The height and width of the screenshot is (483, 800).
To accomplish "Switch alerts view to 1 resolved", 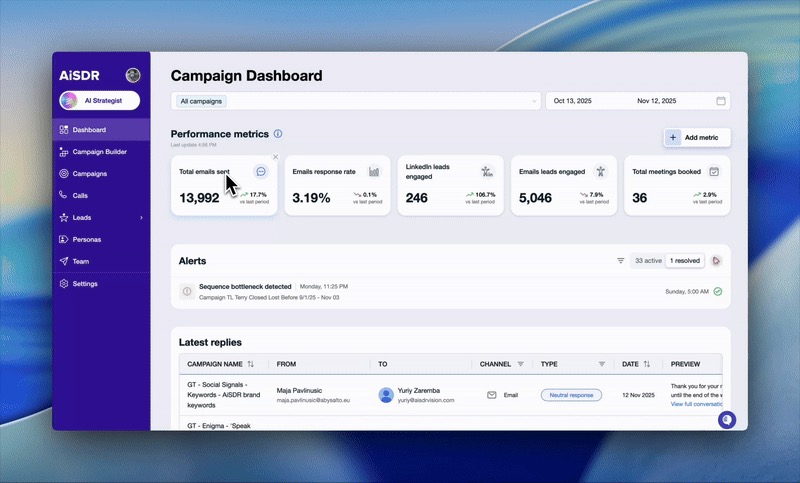I will [685, 260].
